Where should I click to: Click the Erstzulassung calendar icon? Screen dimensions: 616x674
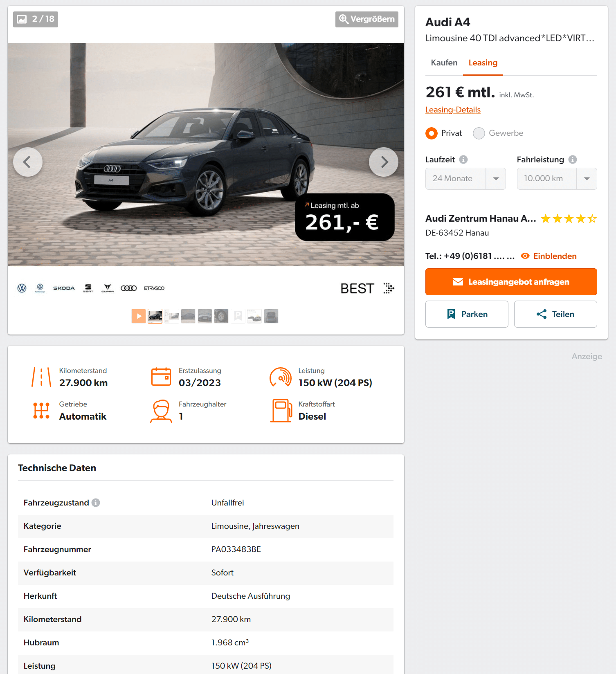pyautogui.click(x=161, y=377)
